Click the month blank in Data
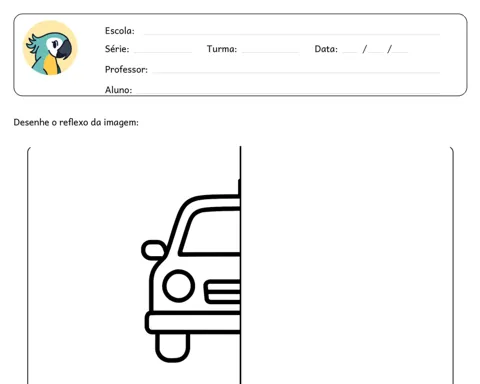 pyautogui.click(x=376, y=52)
